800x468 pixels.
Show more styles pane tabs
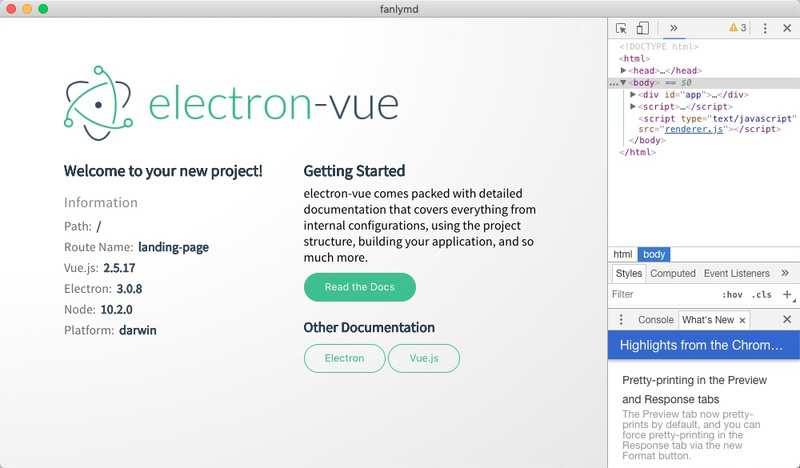point(785,273)
